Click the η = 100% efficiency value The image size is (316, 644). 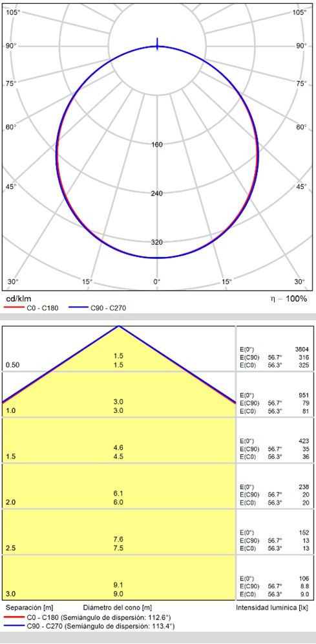pos(286,298)
